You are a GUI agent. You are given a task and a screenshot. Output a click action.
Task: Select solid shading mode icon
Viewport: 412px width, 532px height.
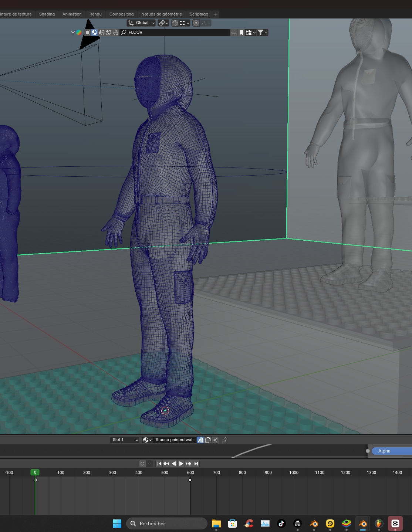pos(94,33)
